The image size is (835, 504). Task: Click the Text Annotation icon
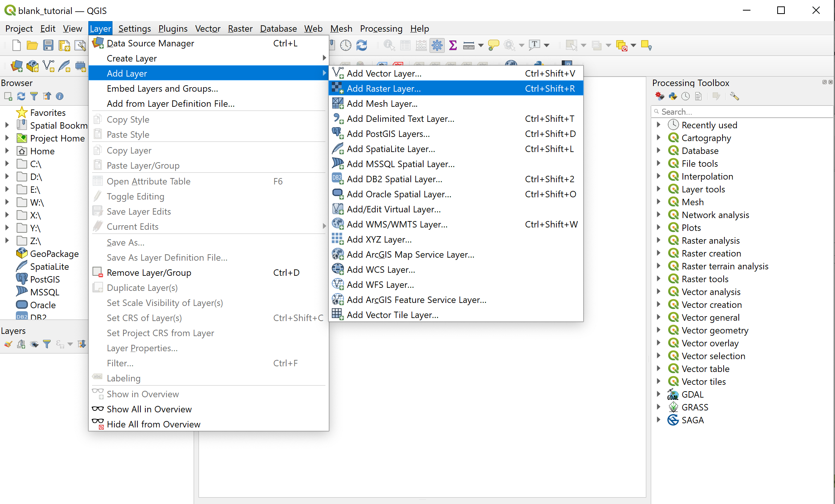point(534,46)
